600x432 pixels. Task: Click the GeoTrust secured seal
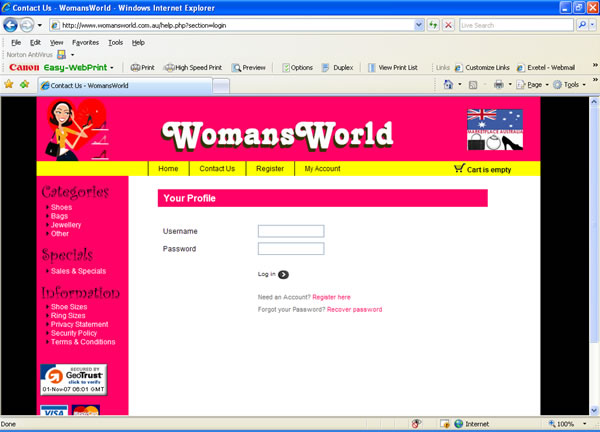point(73,379)
